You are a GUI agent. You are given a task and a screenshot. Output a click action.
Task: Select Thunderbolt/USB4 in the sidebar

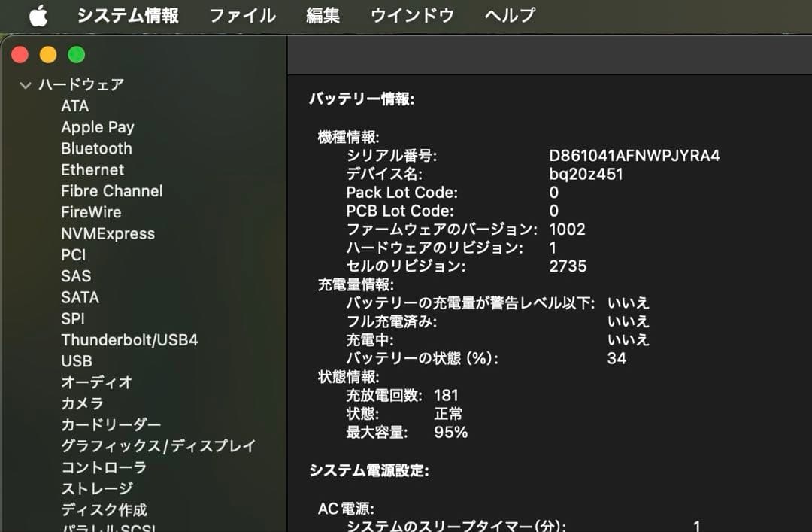[x=129, y=339]
